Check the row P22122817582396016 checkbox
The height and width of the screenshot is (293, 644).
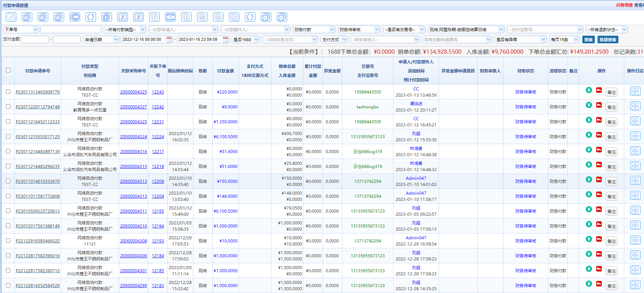coord(8,256)
